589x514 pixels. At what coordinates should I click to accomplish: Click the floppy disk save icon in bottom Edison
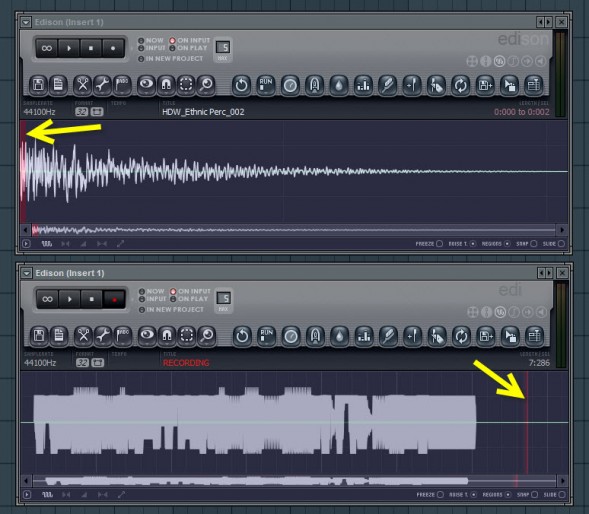pos(39,336)
